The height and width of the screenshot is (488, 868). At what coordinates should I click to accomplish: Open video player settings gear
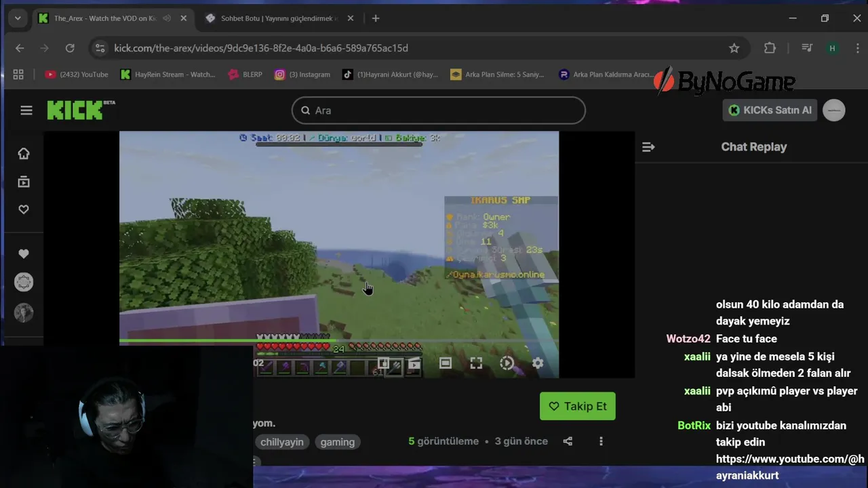tap(538, 363)
